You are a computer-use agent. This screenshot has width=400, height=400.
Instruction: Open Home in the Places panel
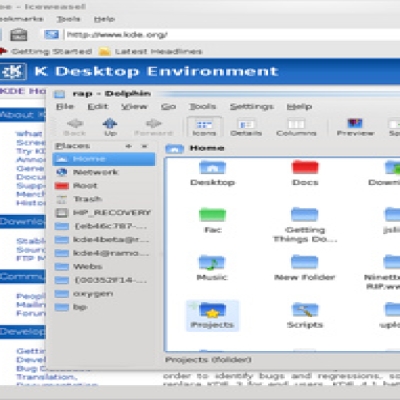click(104, 159)
